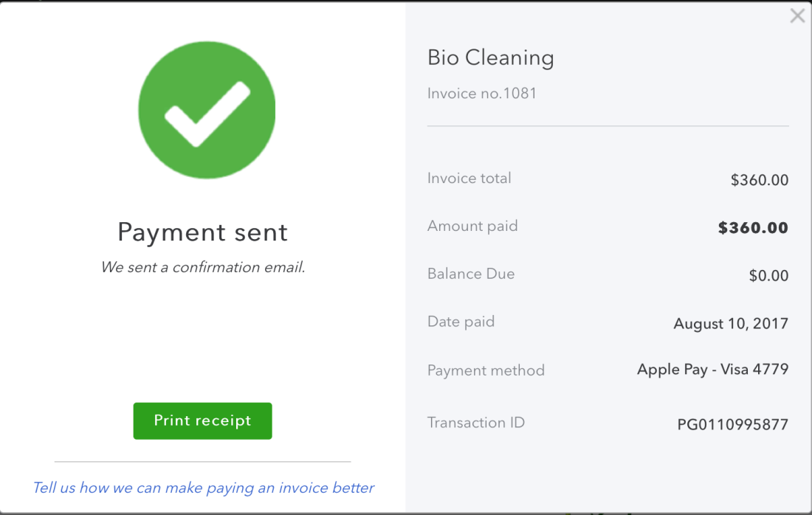Viewport: 812px width, 515px height.
Task: Click the Payment sent heading
Action: point(203,232)
